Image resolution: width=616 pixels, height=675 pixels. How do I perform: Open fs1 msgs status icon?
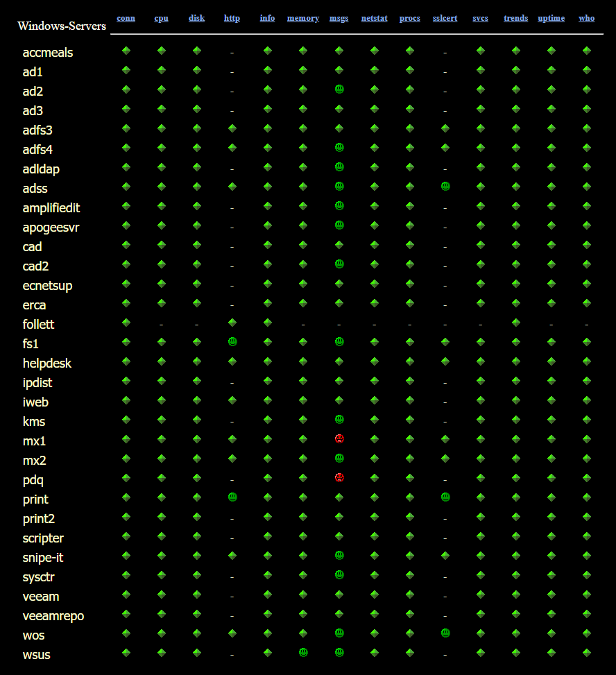pos(339,342)
